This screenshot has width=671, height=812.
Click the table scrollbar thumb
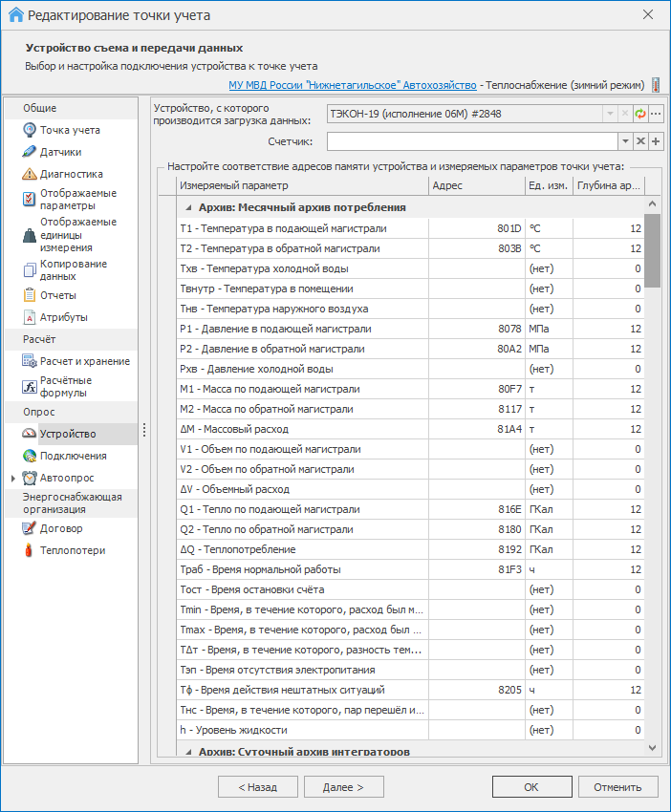click(652, 250)
